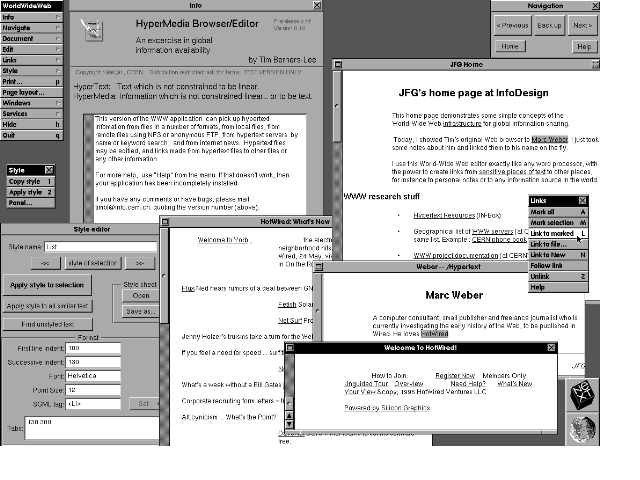
Task: Click miniaturize icon of HotWired What's New window
Action: point(165,222)
